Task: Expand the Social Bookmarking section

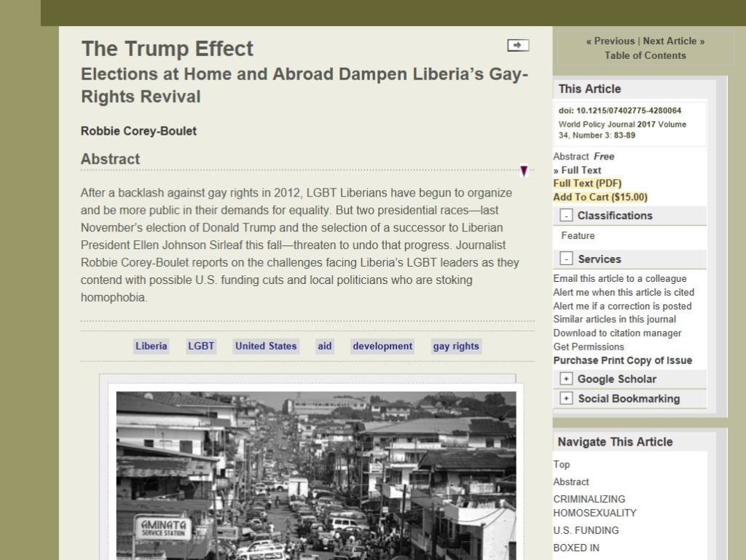Action: [565, 398]
